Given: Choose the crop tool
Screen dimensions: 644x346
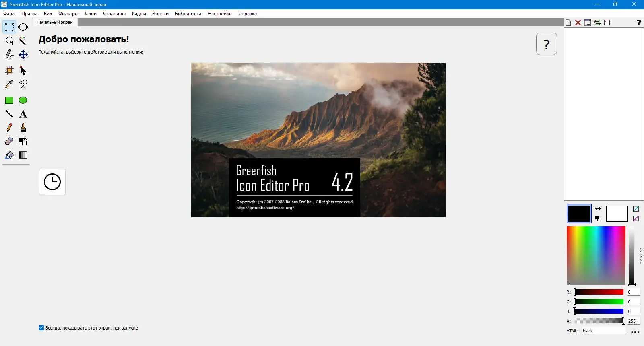Looking at the screenshot, I should point(9,70).
